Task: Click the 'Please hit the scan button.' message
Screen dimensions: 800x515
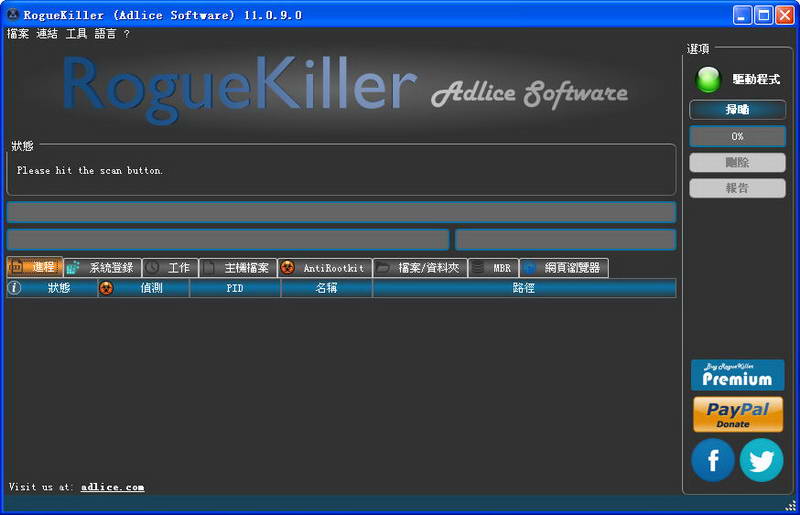Action: tap(90, 170)
